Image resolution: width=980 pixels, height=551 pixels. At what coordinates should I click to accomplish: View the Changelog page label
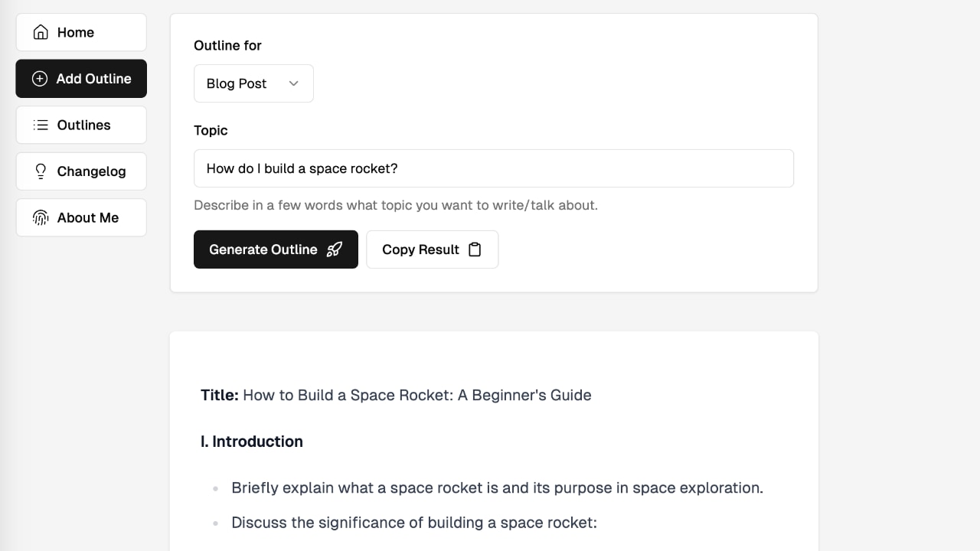tap(91, 171)
